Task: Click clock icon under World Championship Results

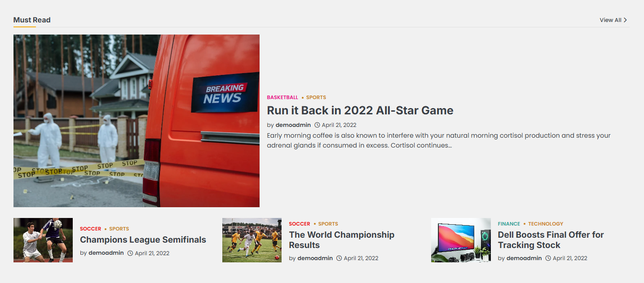Action: tap(339, 258)
